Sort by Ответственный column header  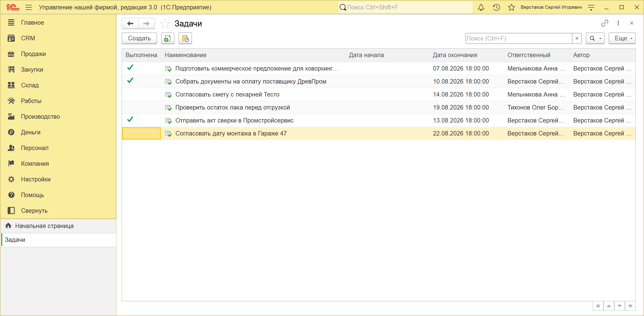[537, 55]
